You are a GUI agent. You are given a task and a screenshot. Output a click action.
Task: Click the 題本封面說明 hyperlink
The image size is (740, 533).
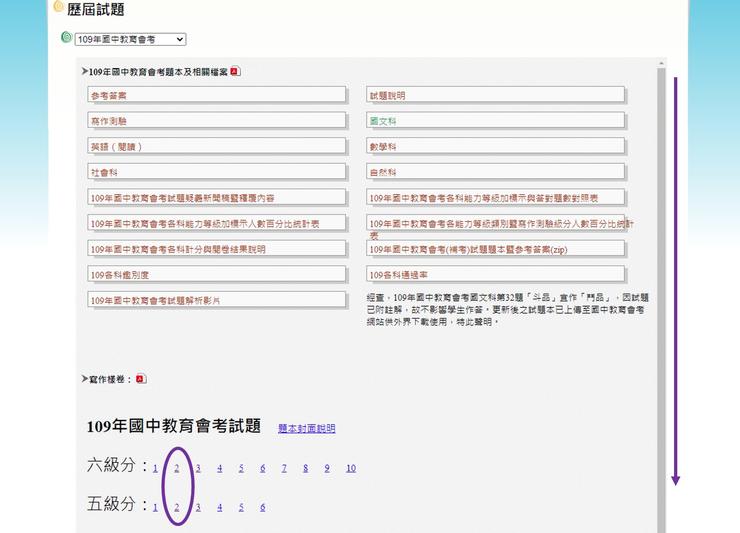coord(306,428)
